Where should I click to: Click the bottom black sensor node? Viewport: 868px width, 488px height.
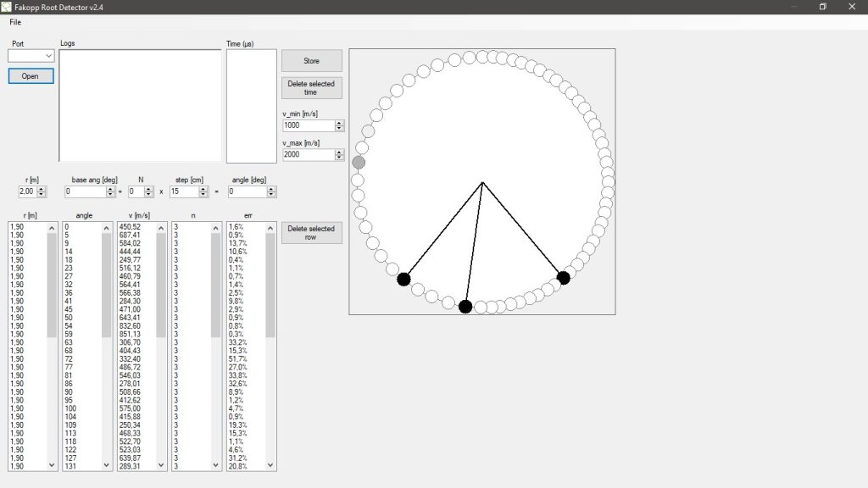465,307
